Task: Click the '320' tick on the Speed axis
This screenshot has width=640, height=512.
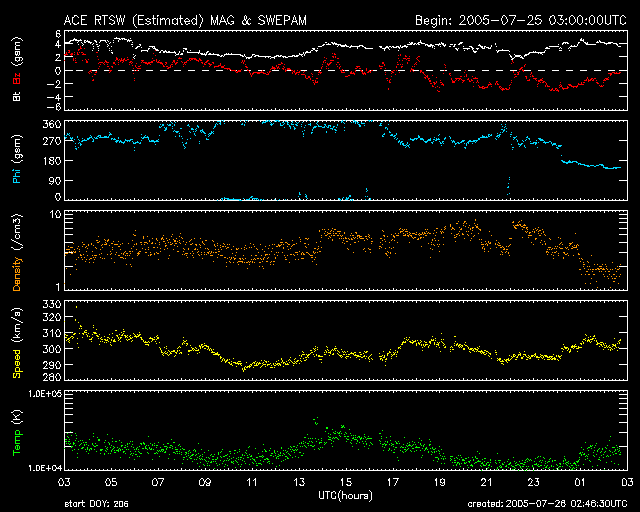Action: [x=52, y=317]
